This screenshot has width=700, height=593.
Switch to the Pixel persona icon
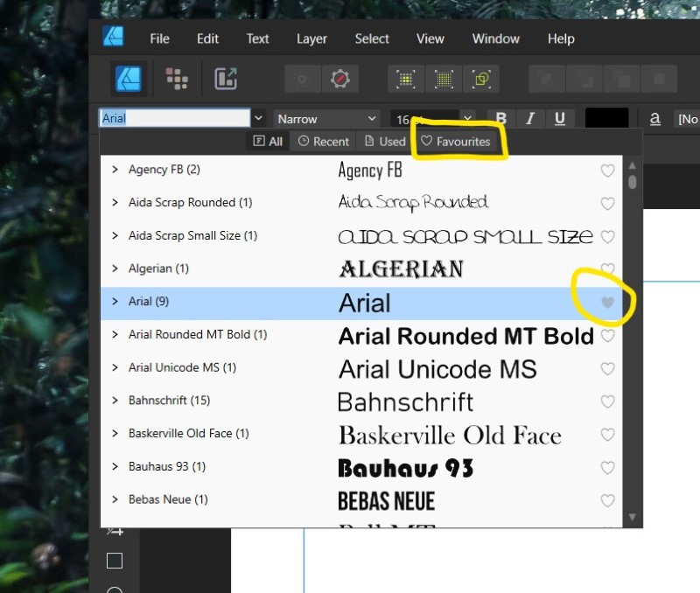click(x=177, y=79)
